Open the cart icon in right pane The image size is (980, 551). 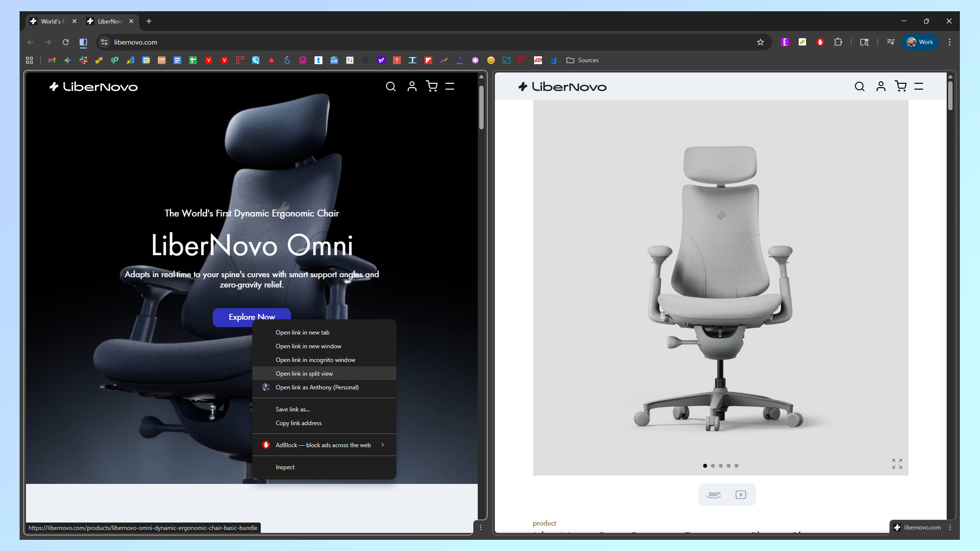coord(901,87)
